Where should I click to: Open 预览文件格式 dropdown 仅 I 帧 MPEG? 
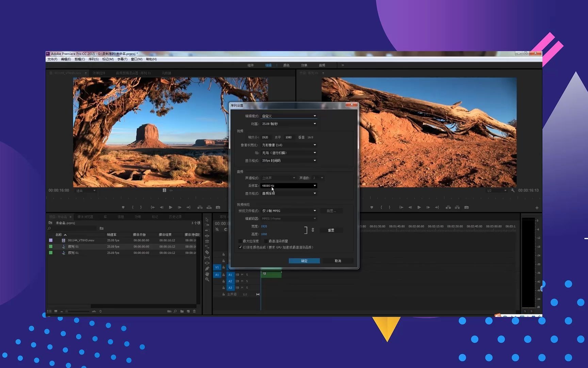289,211
